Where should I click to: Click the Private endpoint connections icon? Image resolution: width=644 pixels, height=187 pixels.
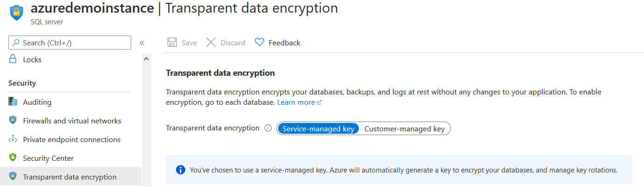[13, 139]
